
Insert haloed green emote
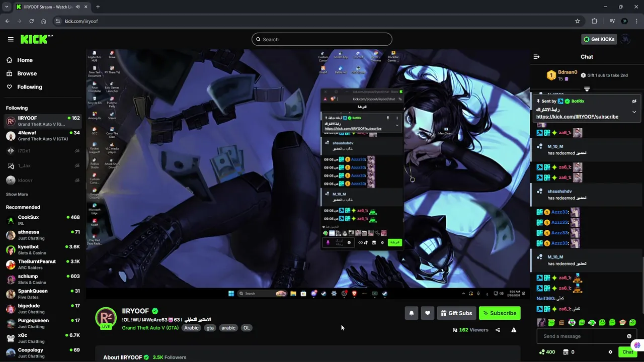click(551, 322)
